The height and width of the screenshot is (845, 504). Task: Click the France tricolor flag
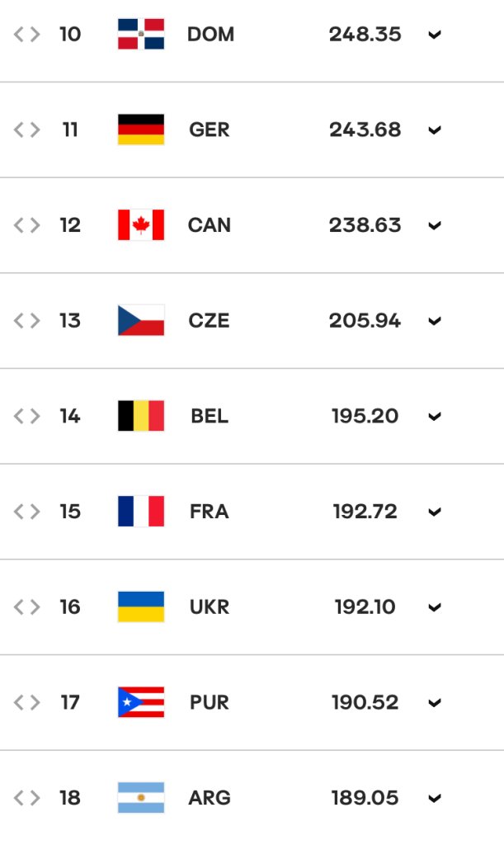pyautogui.click(x=141, y=511)
